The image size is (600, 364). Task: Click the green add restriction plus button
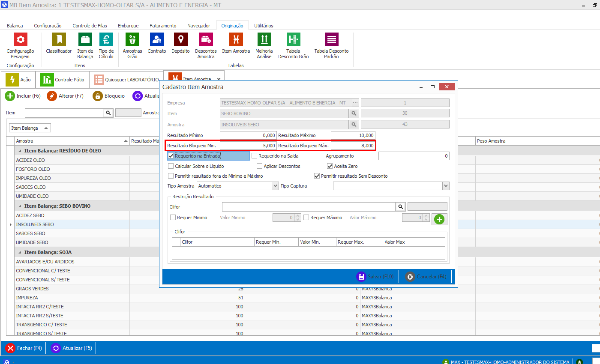(439, 219)
